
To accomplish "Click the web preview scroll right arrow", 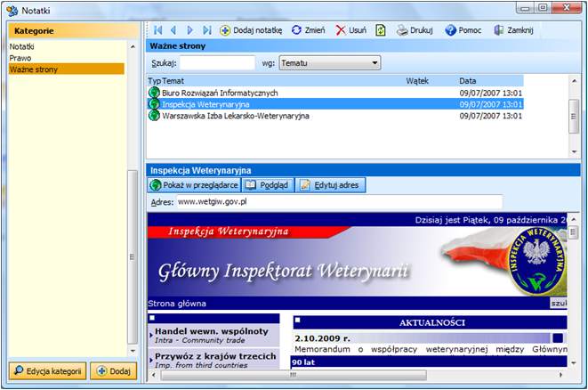I will click(x=561, y=375).
